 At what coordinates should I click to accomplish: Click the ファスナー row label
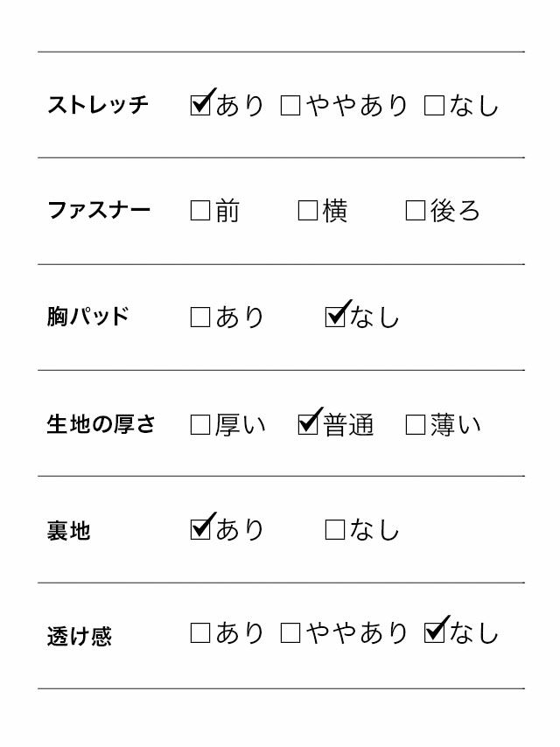tap(99, 211)
